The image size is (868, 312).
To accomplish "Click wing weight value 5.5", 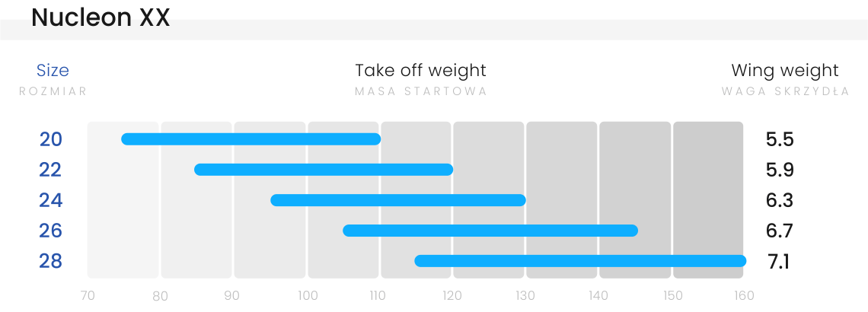I will (x=780, y=139).
